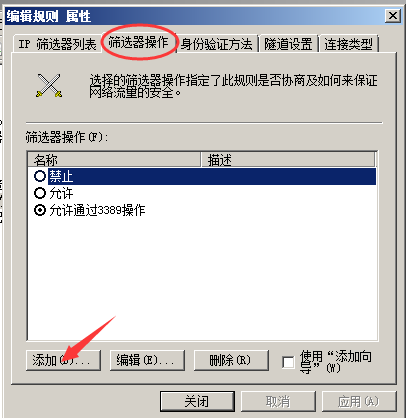The height and width of the screenshot is (418, 406).
Task: Open the 筛选器操作 tab
Action: click(x=138, y=42)
